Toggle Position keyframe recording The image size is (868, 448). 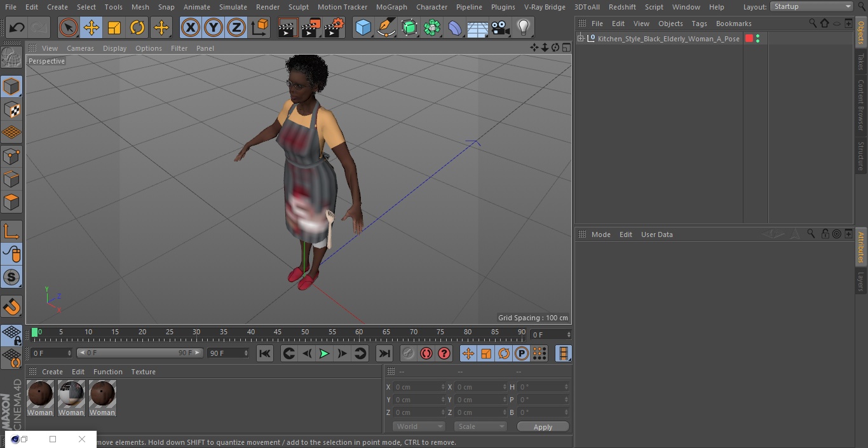click(x=468, y=353)
